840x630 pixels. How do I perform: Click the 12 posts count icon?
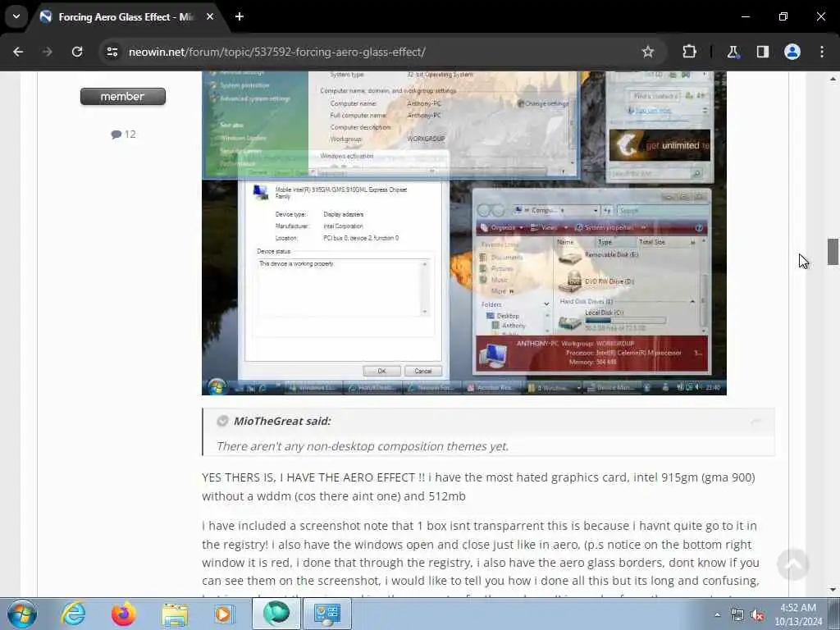click(123, 134)
